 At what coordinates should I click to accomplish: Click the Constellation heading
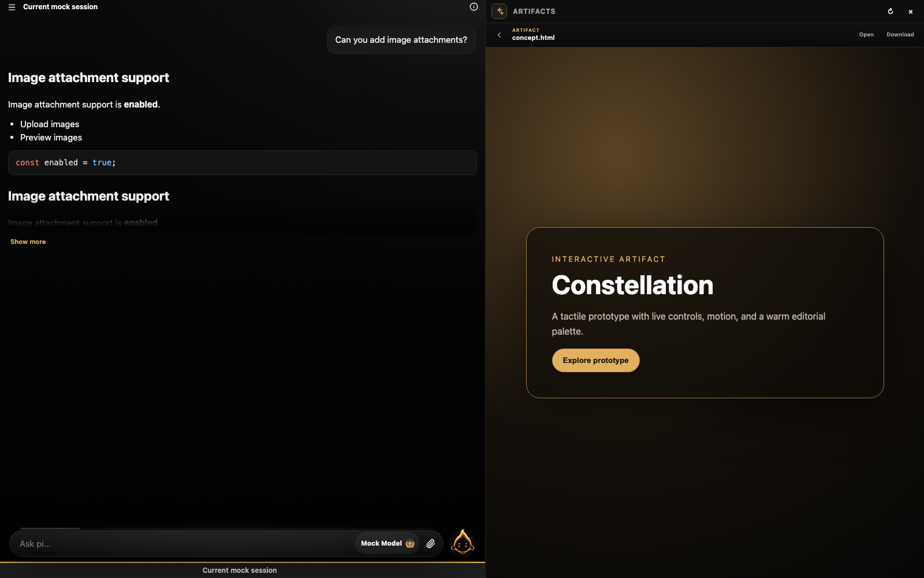[632, 285]
